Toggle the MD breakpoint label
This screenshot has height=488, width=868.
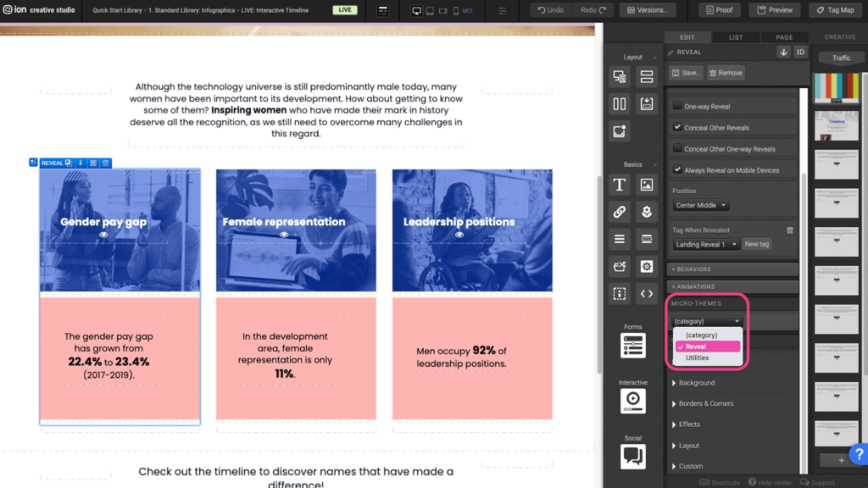tap(468, 10)
